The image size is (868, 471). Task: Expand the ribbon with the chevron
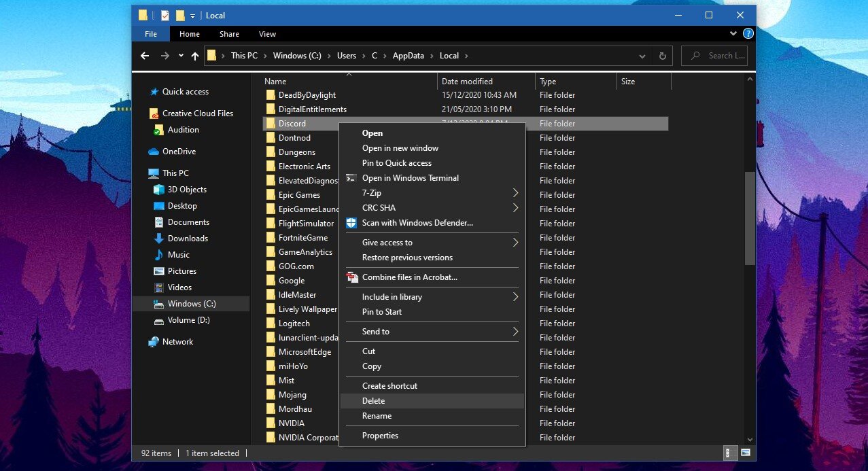733,33
